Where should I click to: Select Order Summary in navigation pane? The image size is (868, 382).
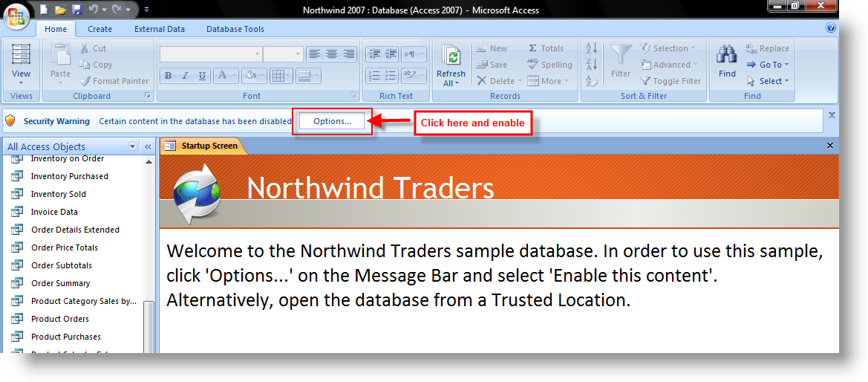(x=60, y=283)
